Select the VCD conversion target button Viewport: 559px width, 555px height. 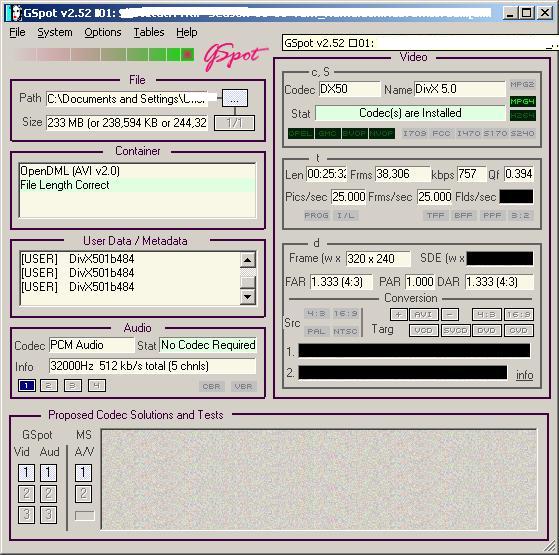pos(424,330)
